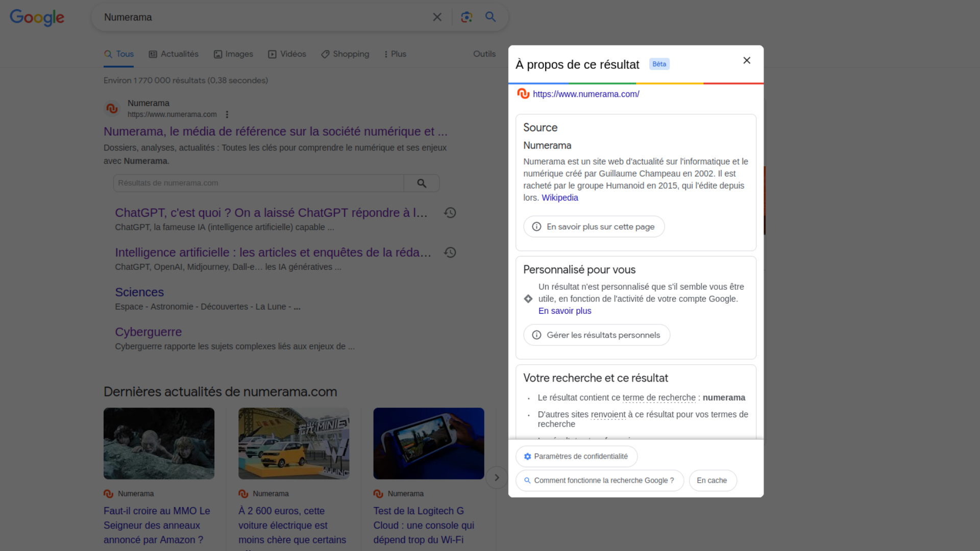Advance the news carousel with the right arrow
Image resolution: width=980 pixels, height=551 pixels.
click(x=497, y=478)
